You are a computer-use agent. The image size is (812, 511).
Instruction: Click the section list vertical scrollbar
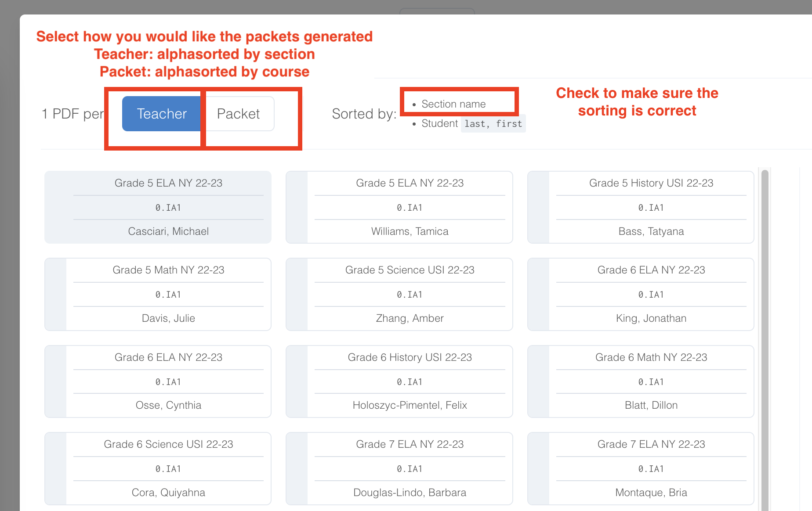(765, 340)
